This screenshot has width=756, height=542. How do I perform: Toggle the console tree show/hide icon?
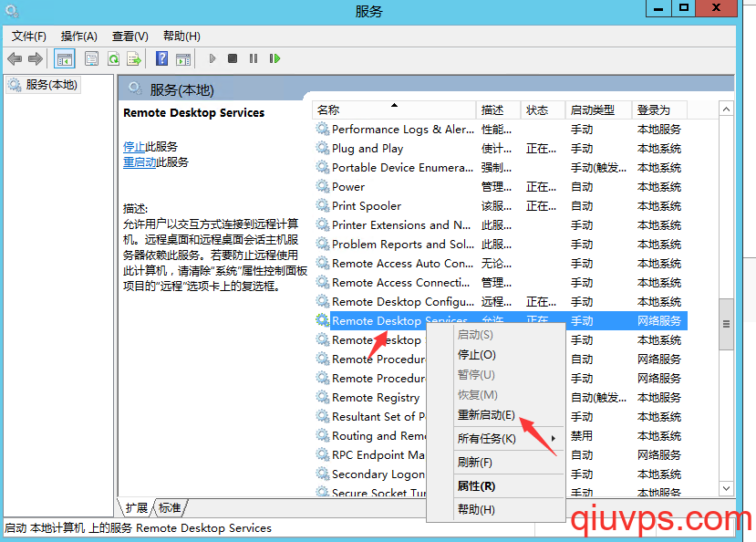pyautogui.click(x=65, y=58)
